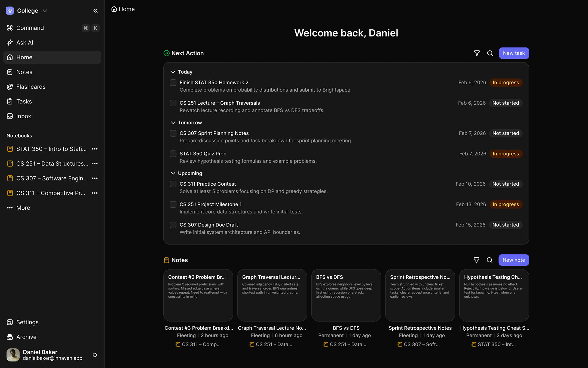Viewport: 588px width, 368px height.
Task: Open the Ask AI sparkle icon
Action: coord(10,43)
